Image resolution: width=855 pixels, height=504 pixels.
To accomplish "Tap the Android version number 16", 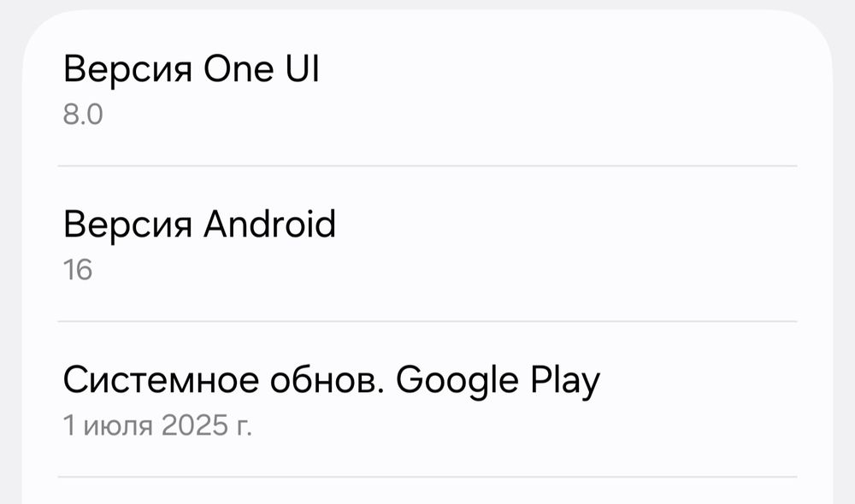I will (x=78, y=270).
